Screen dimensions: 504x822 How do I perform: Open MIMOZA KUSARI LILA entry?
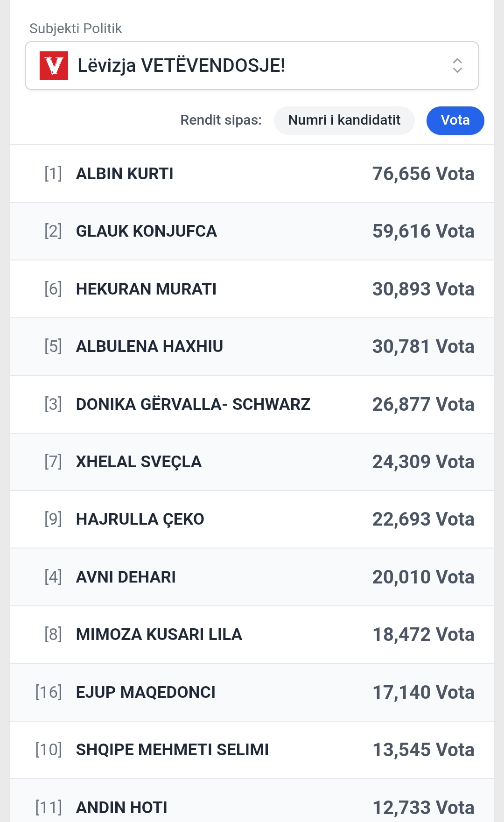tap(159, 634)
